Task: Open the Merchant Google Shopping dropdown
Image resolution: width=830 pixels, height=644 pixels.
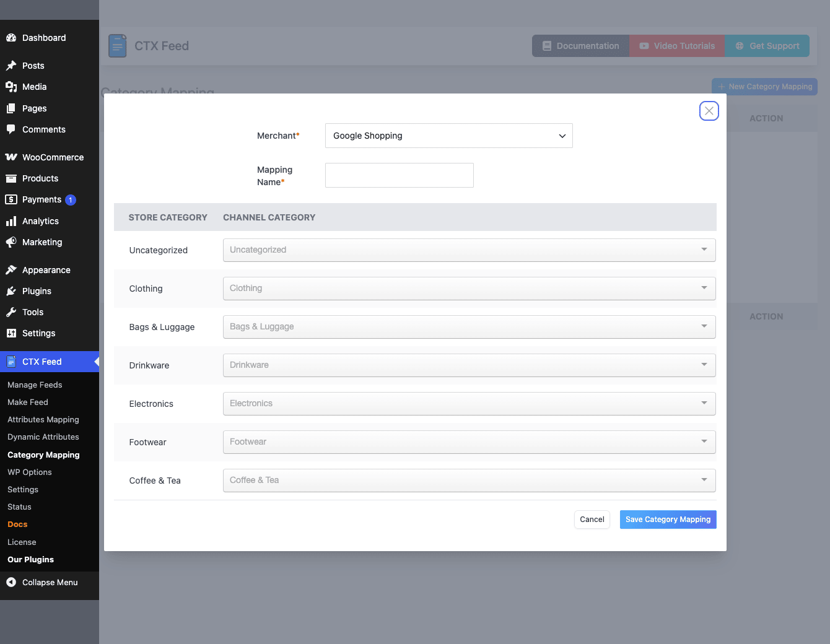Action: pos(449,136)
